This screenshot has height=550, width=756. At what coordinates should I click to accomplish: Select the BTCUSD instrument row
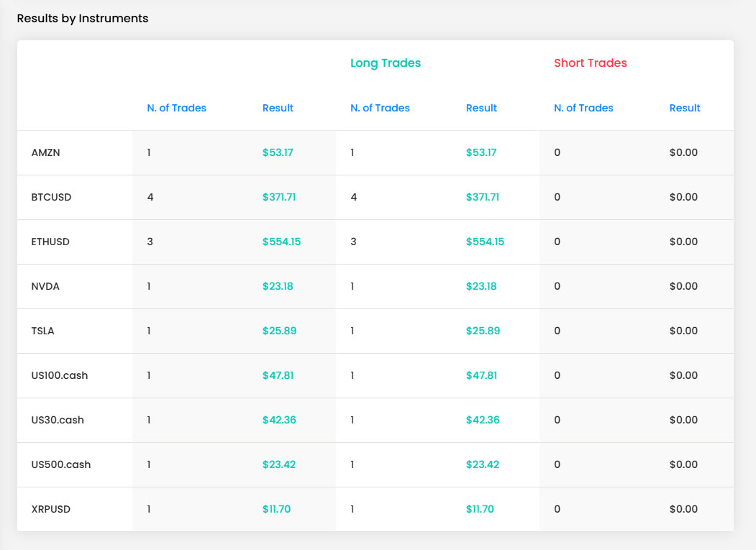coord(375,197)
